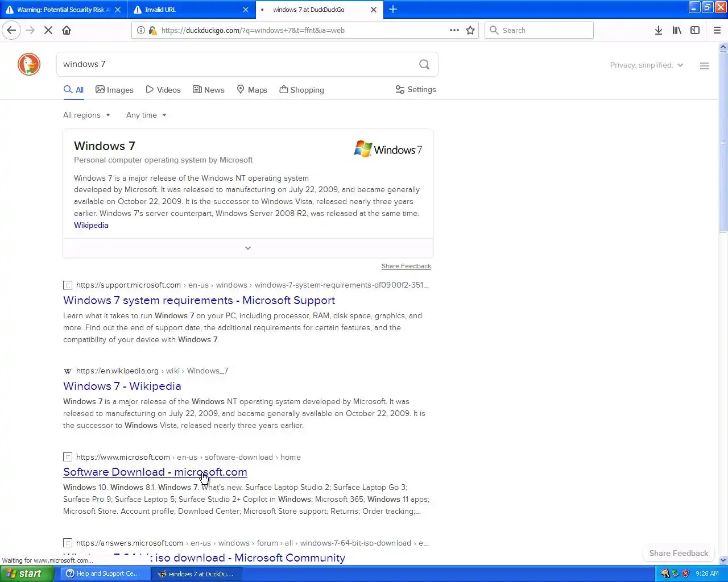Select the Shopping search tab
Image resolution: width=728 pixels, height=582 pixels.
coord(301,90)
